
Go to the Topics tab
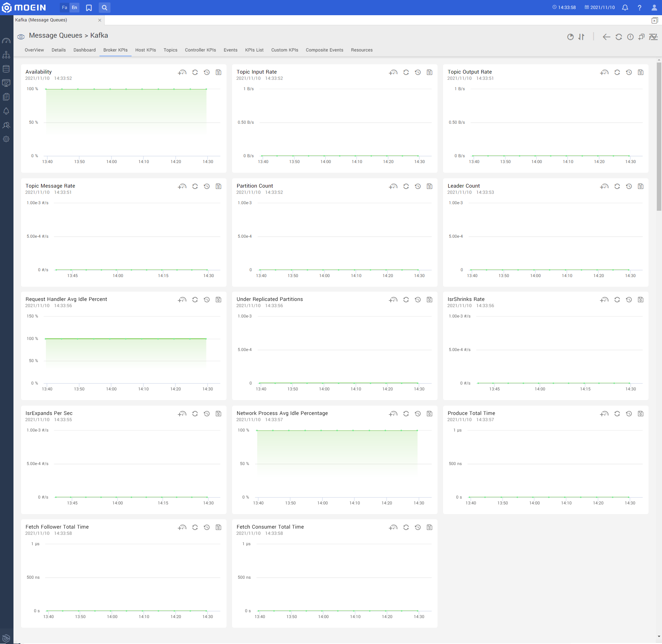(x=171, y=50)
